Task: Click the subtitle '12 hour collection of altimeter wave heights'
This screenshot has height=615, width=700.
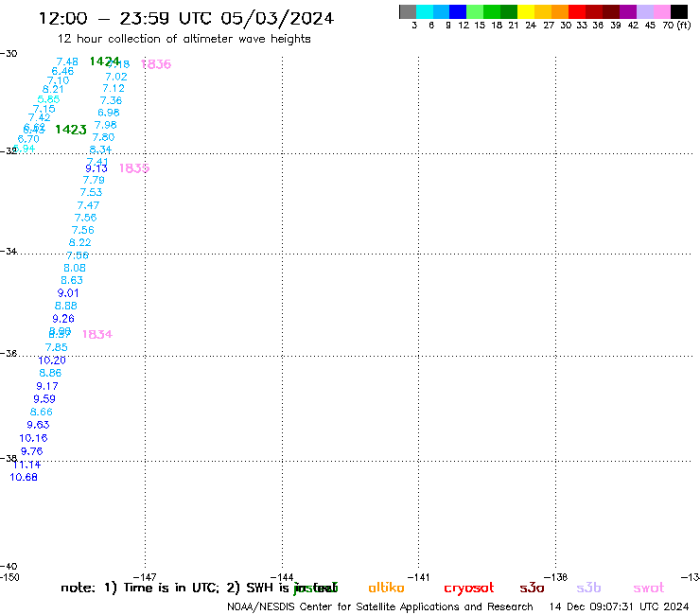Action: click(184, 39)
